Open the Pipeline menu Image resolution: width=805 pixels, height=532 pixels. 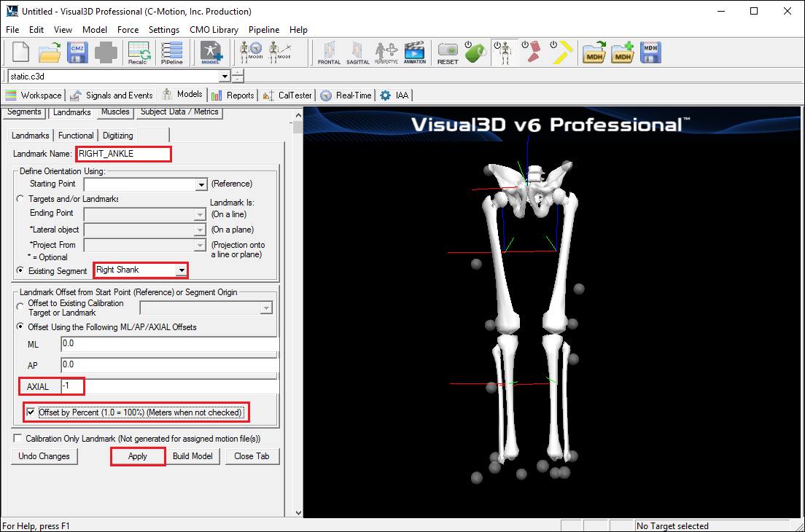264,30
